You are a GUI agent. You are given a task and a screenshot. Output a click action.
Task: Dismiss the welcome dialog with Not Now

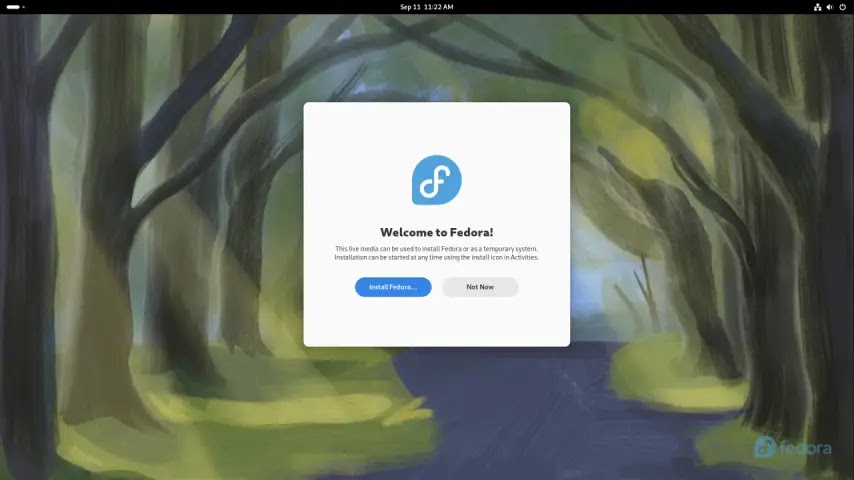point(480,287)
